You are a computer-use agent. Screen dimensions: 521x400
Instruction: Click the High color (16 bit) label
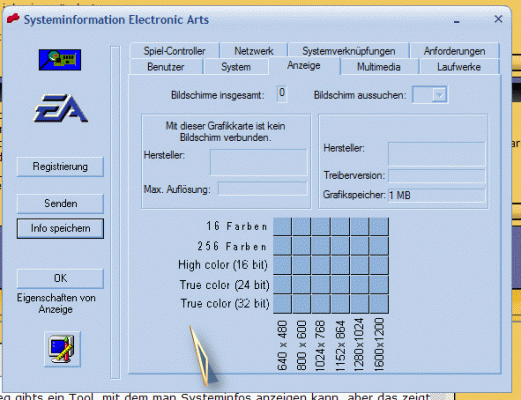[x=223, y=265]
